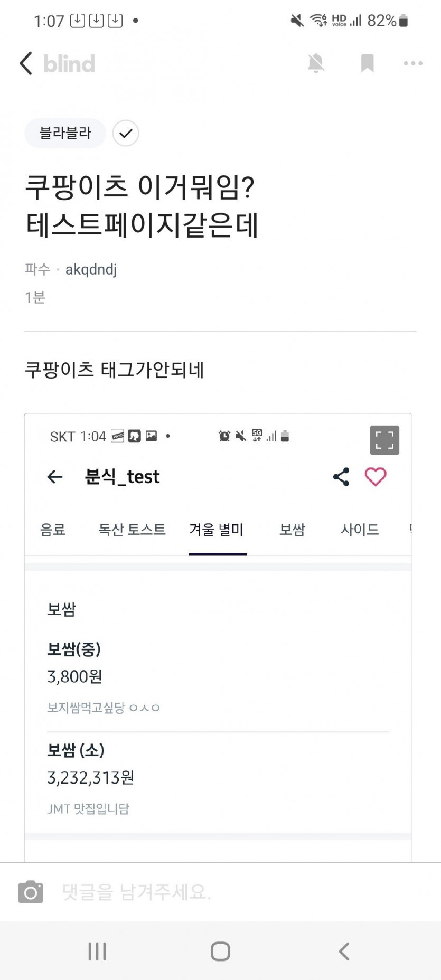Image resolution: width=441 pixels, height=980 pixels.
Task: Tap the back arrow beside 분식_test
Action: [x=55, y=477]
